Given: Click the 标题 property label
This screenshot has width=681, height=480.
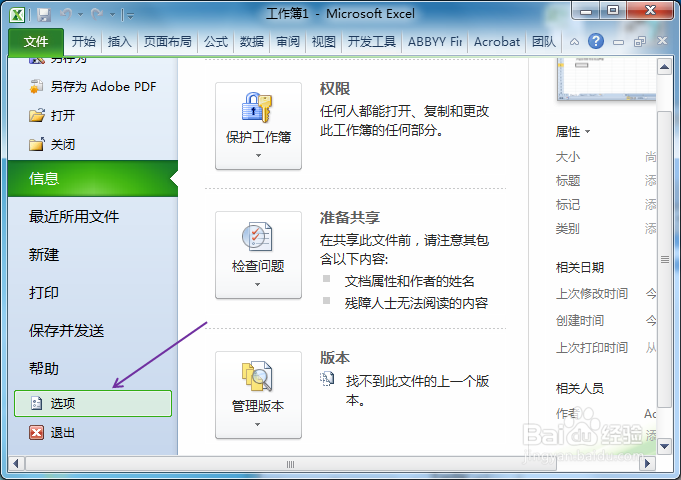Looking at the screenshot, I should point(568,180).
